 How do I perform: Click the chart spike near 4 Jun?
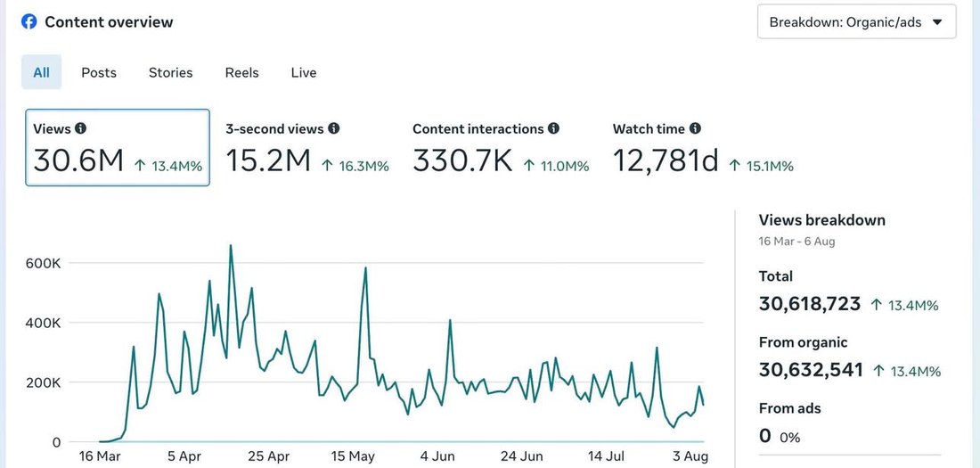pyautogui.click(x=450, y=320)
